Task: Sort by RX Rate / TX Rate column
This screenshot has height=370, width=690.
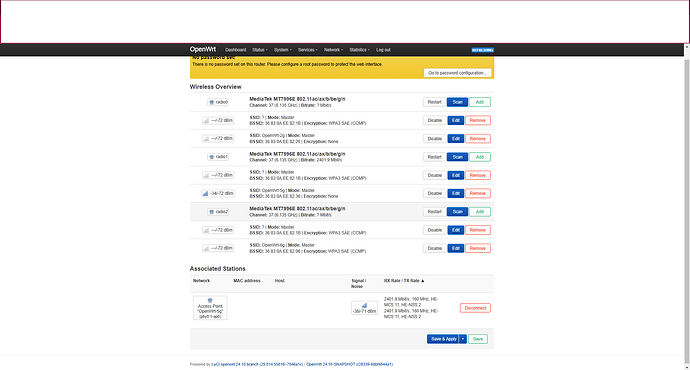Action: 404,281
